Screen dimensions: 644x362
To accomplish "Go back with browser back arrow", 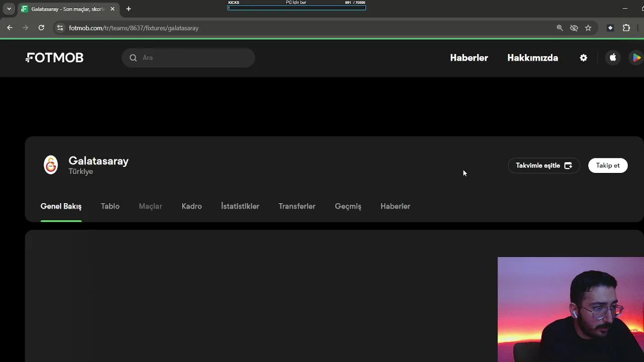I will (x=10, y=28).
